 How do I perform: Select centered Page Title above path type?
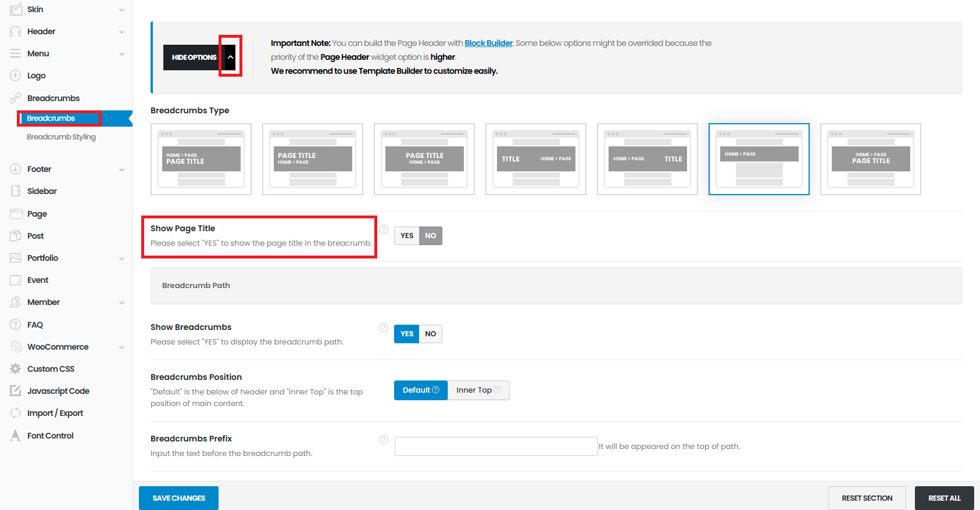pos(424,159)
